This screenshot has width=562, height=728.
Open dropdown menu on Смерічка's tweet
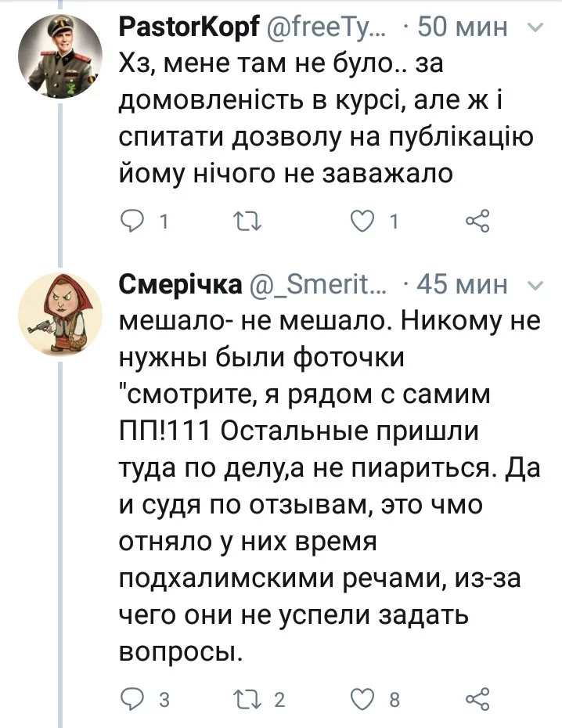click(536, 285)
